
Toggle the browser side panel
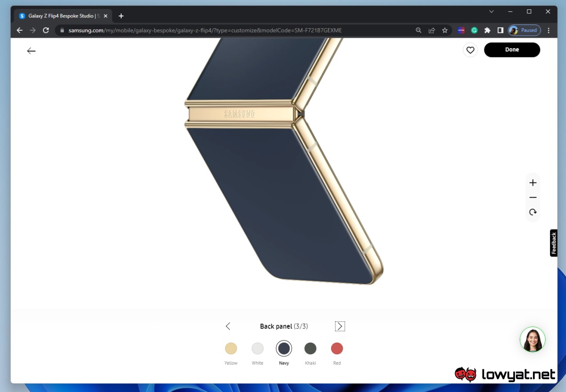[500, 30]
